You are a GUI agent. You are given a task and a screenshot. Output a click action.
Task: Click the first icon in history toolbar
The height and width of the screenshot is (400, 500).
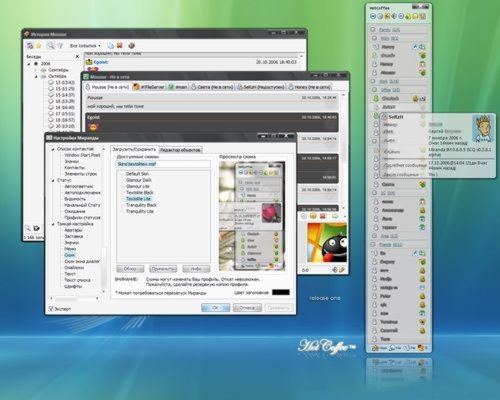click(x=30, y=45)
